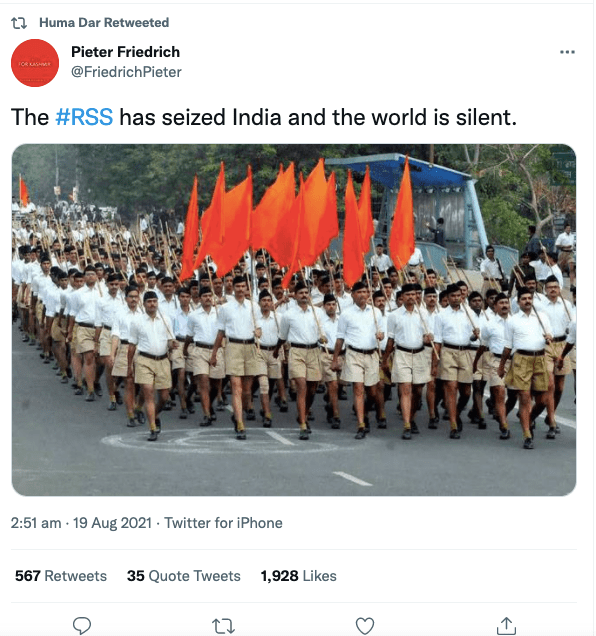This screenshot has width=596, height=636.
Task: Open the #RSS hashtag link
Action: tap(84, 117)
